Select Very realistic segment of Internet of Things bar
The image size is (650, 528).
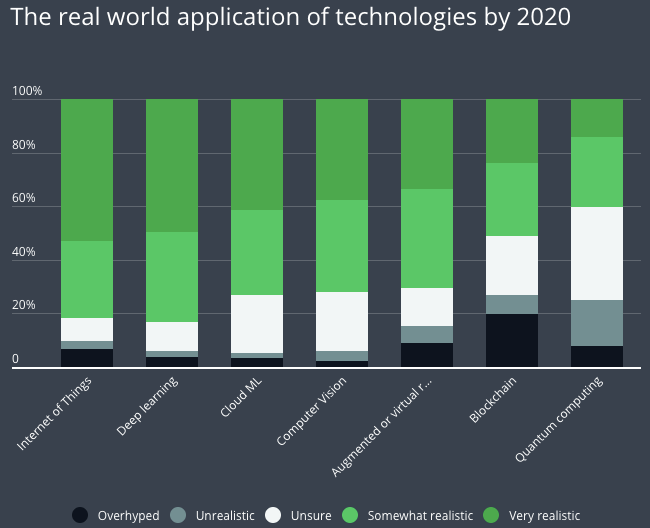[87, 170]
